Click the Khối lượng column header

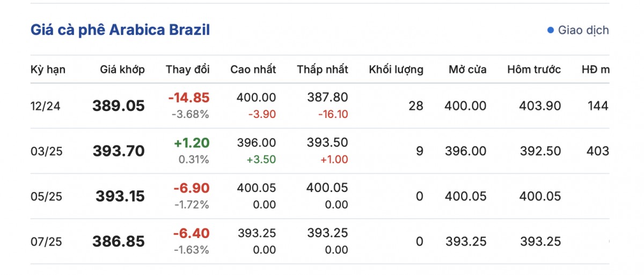[x=396, y=69]
